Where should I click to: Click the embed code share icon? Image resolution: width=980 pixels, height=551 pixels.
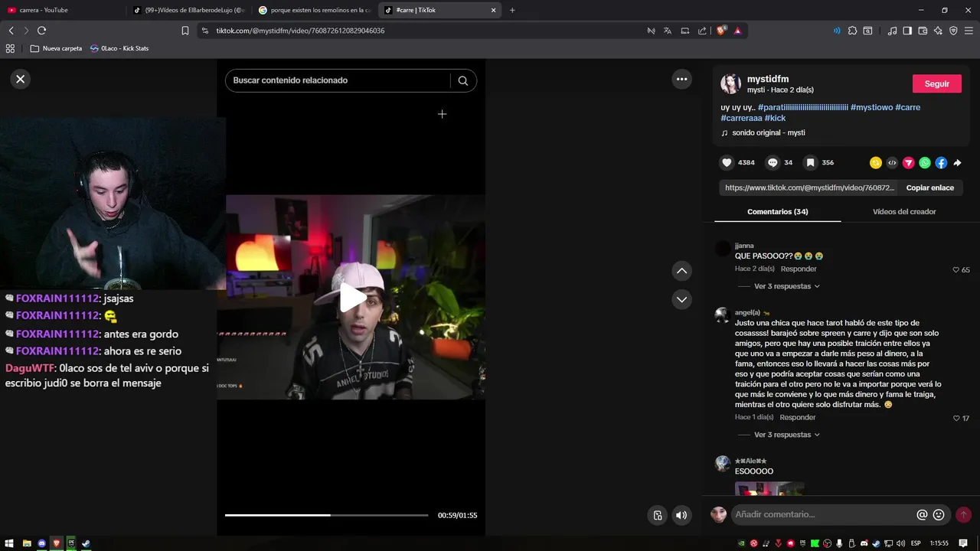[x=892, y=162]
